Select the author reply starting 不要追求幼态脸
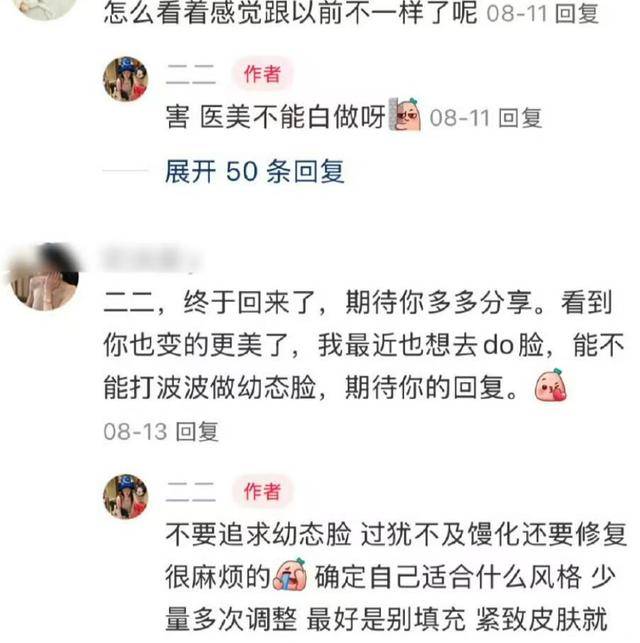Viewport: 640px width, 643px height. 396,577
